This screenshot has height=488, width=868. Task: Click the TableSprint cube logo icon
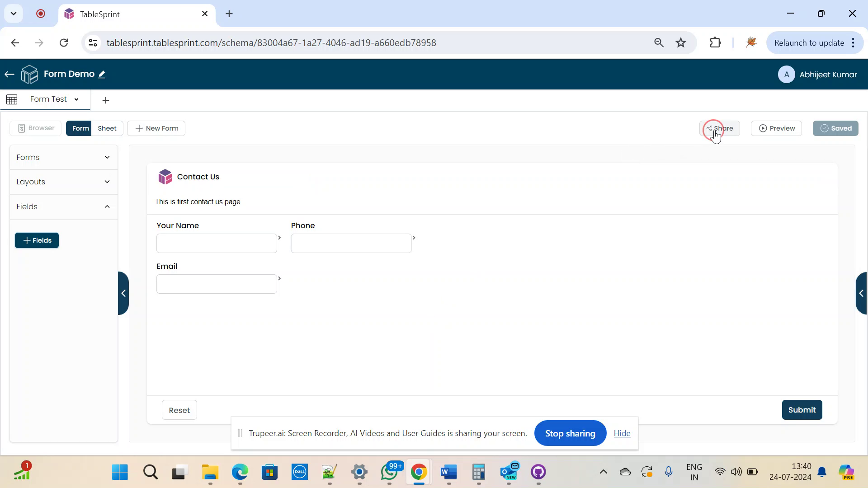coord(30,74)
